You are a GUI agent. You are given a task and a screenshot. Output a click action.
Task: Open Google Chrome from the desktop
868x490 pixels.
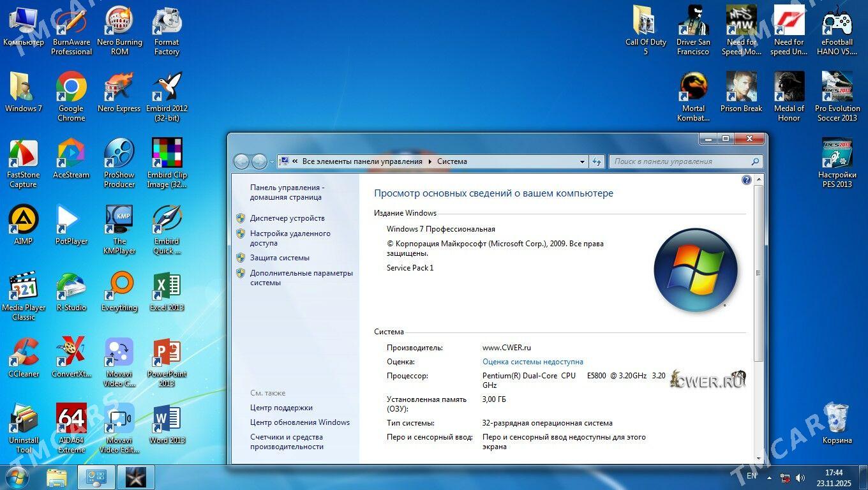pyautogui.click(x=70, y=89)
